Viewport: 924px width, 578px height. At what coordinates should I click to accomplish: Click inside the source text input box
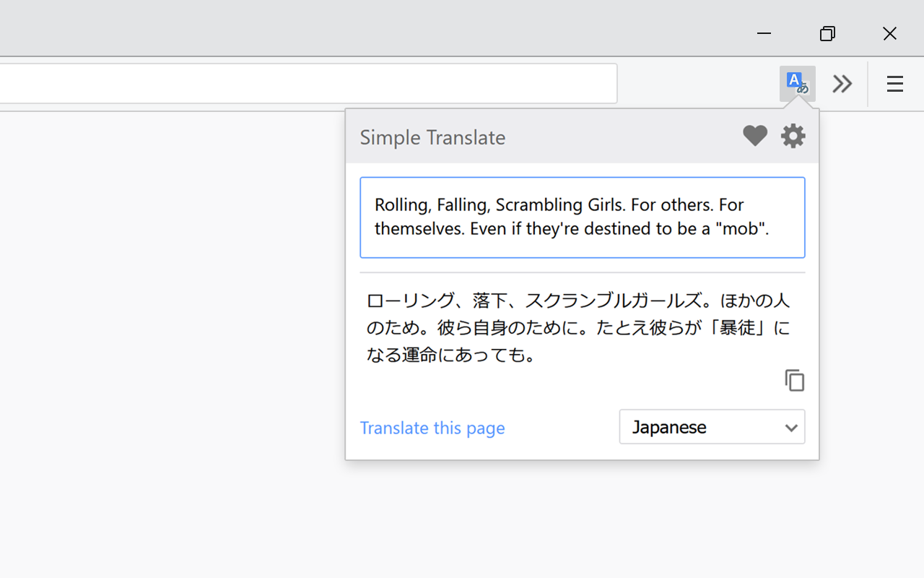coord(582,217)
